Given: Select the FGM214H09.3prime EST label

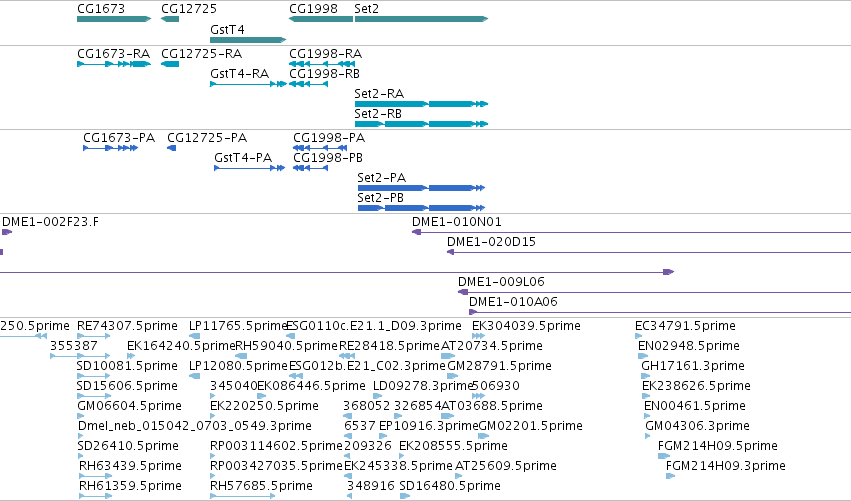Looking at the screenshot, I should (x=726, y=466).
